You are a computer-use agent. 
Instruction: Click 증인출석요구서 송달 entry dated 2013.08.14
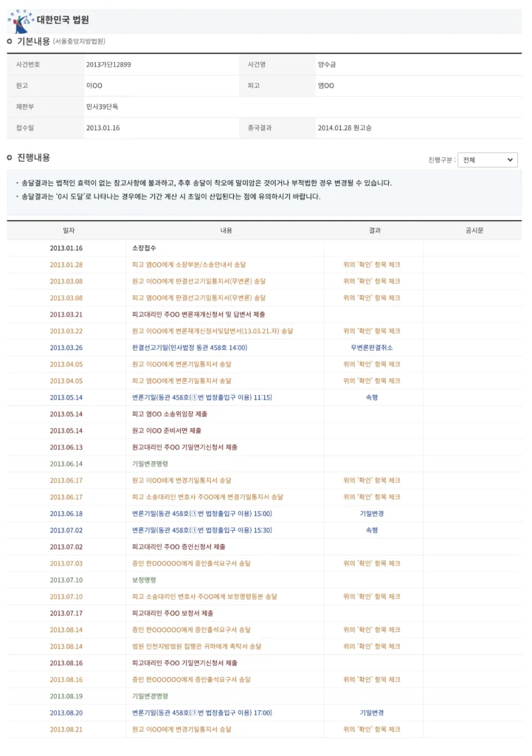click(191, 630)
